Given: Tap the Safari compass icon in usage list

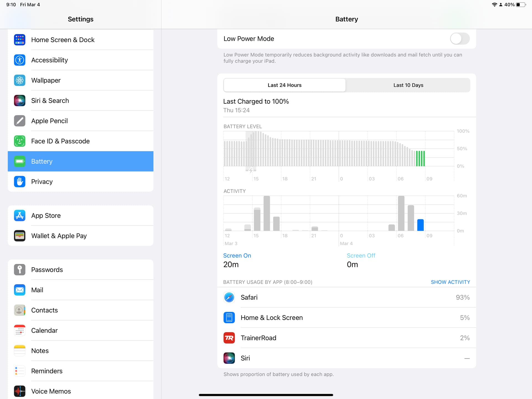Looking at the screenshot, I should point(229,297).
